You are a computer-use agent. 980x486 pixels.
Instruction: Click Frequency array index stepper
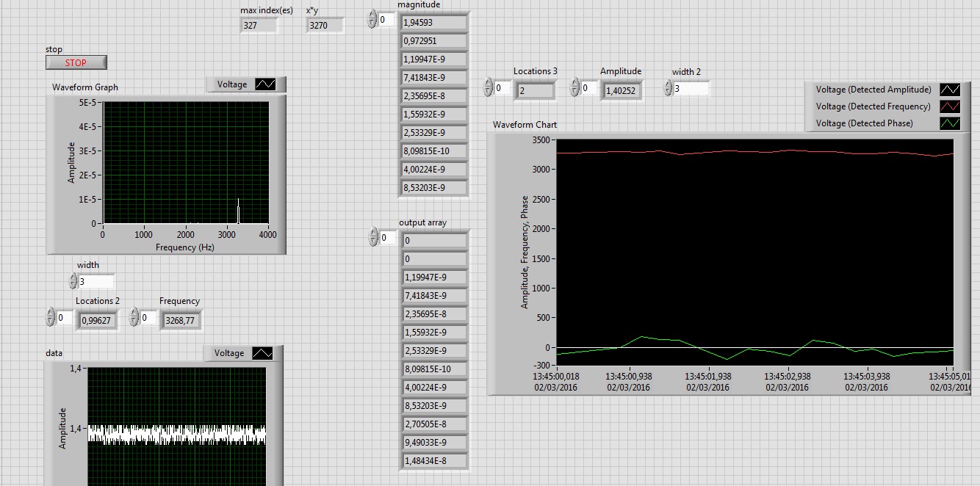(134, 318)
